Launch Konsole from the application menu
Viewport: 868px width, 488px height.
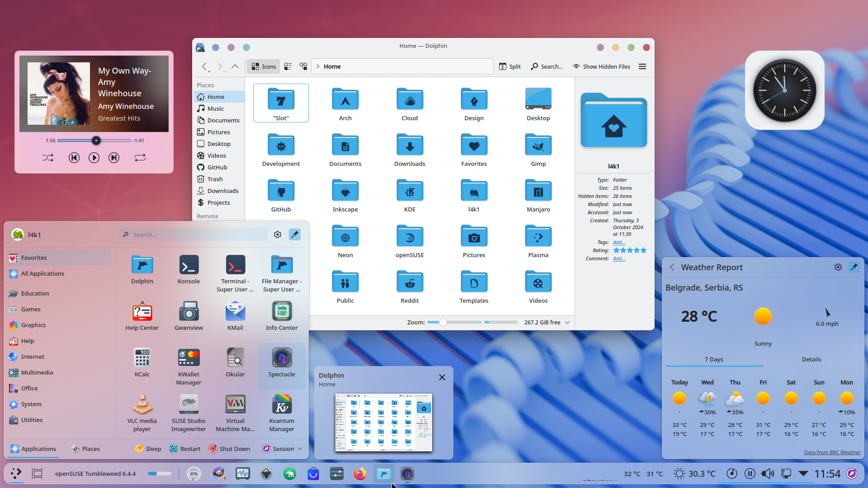(x=189, y=269)
